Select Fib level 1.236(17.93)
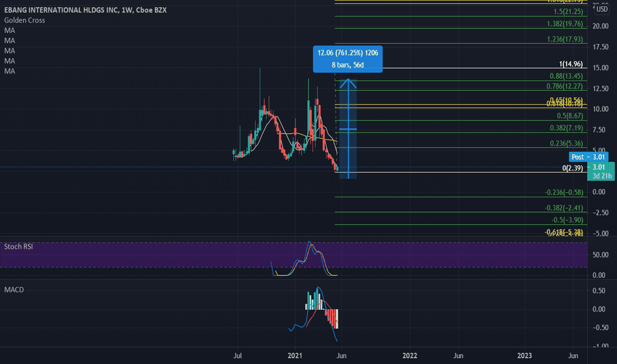 (565, 39)
